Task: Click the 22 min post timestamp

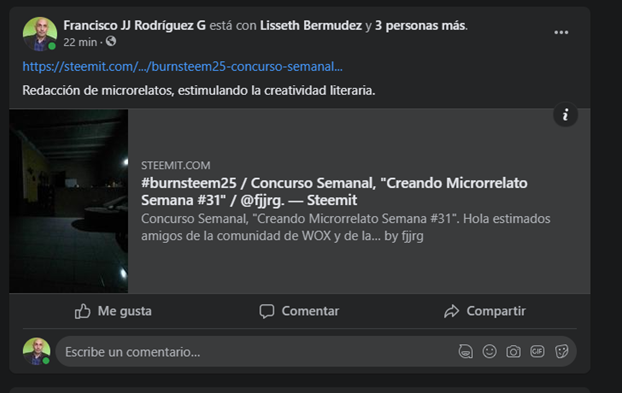Action: point(80,42)
